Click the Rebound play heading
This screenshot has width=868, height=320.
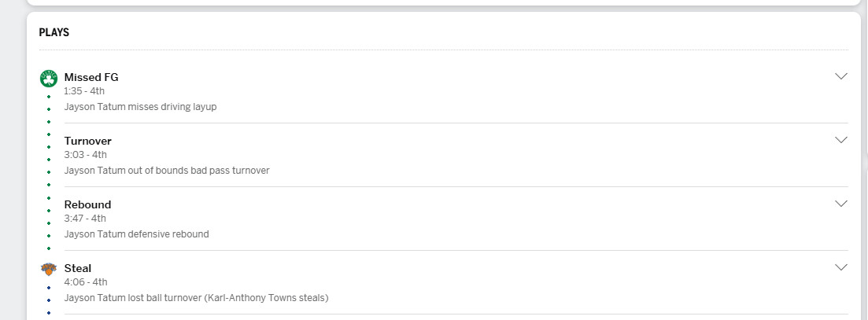(88, 204)
